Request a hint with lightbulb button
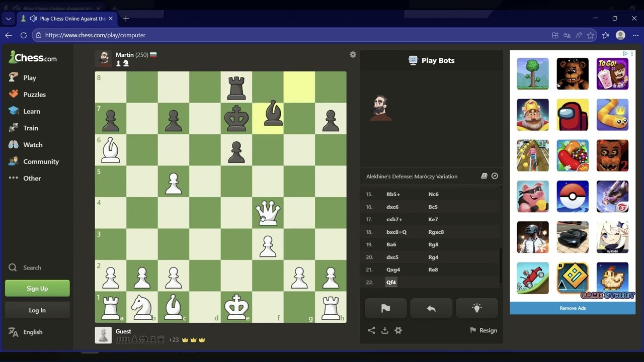The image size is (644, 362). [x=477, y=309]
